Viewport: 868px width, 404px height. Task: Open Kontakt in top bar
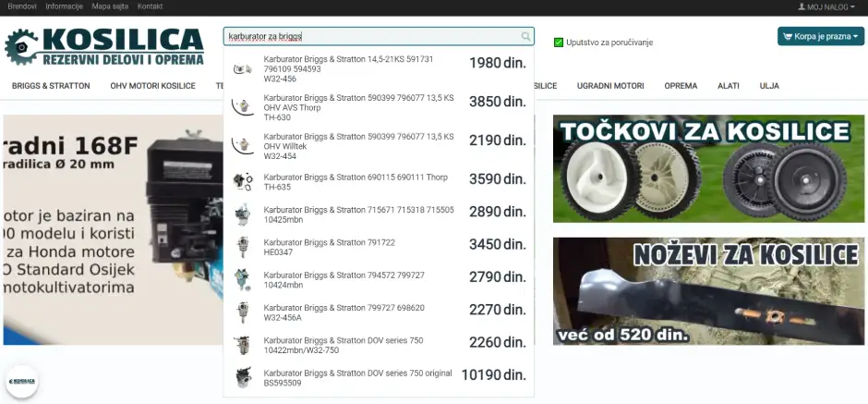150,6
